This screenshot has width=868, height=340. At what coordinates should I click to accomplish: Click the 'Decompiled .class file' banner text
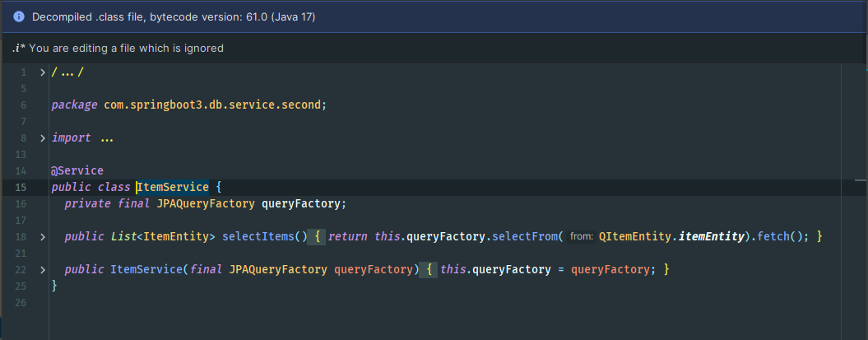point(174,17)
